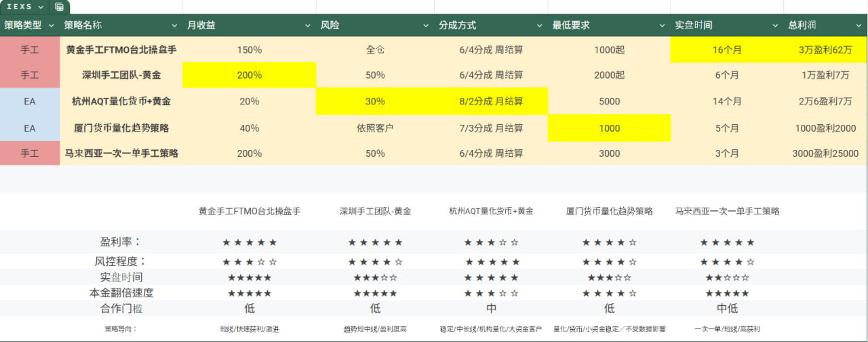Open the 分成方式 column filter dropdown
The image size is (868, 342).
click(540, 26)
